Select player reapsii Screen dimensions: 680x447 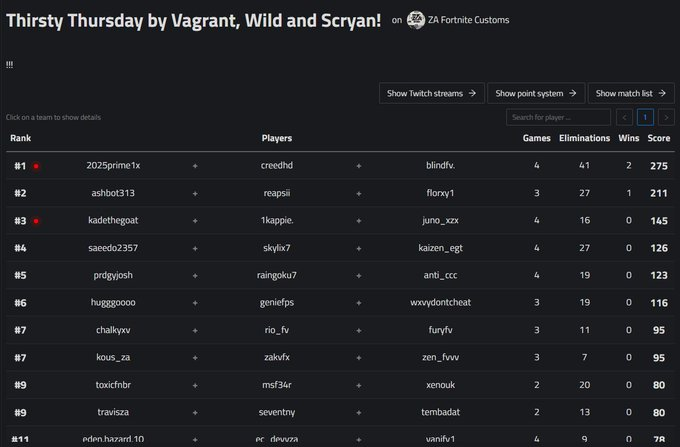point(277,193)
